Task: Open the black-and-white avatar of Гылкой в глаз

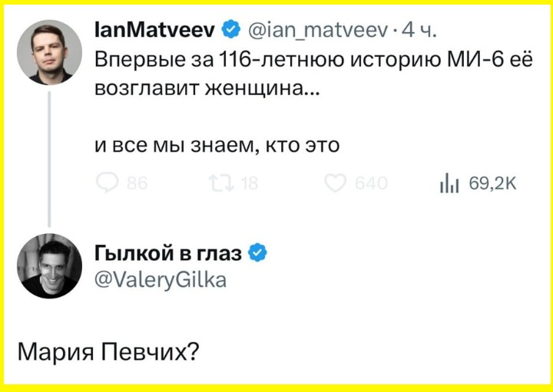Action: pos(49,266)
